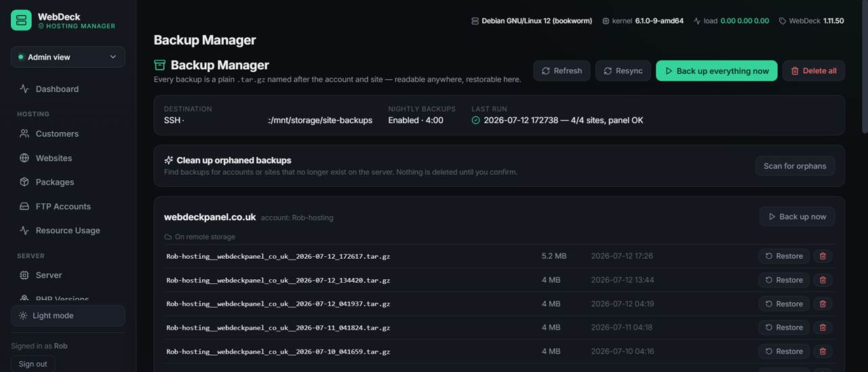This screenshot has width=868, height=372.
Task: Click the kernel chip icon in header
Action: click(606, 21)
